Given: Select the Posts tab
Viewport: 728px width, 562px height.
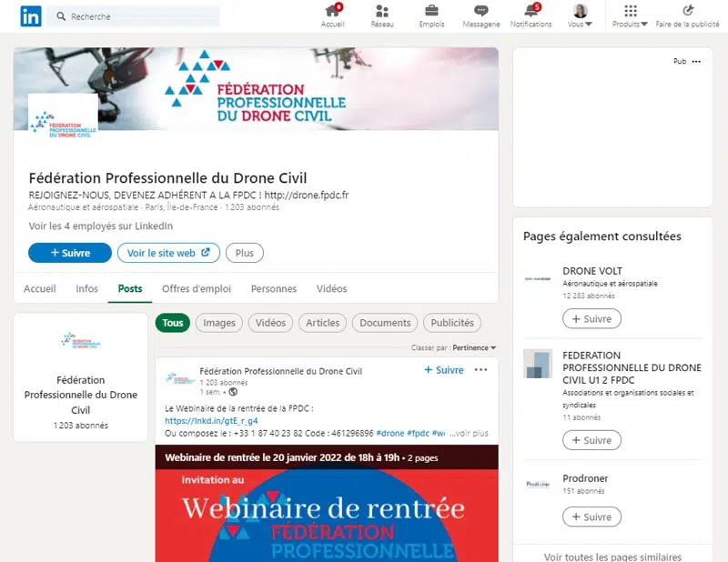Looking at the screenshot, I should pyautogui.click(x=130, y=288).
